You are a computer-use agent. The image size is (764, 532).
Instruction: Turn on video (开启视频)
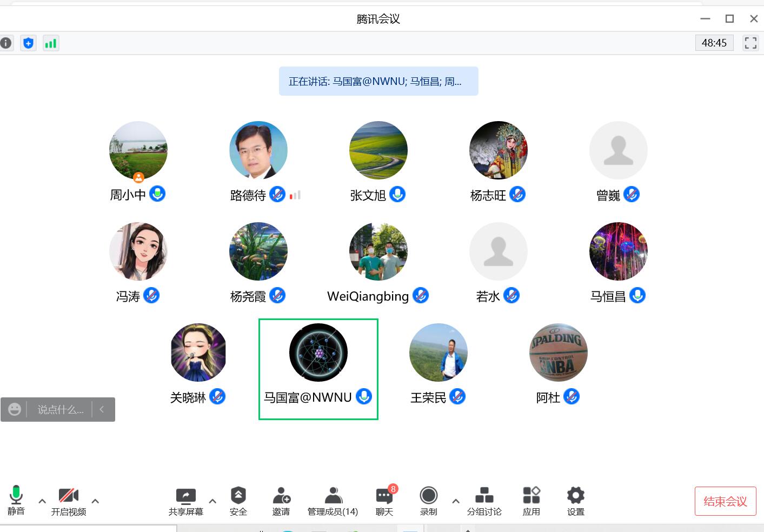[x=69, y=501]
